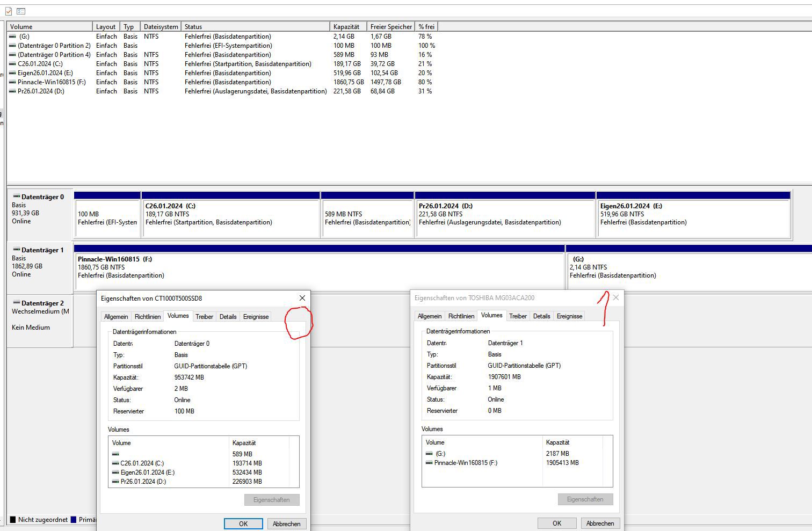Click the list settings toolbar icon
The width and height of the screenshot is (812, 531).
pos(21,11)
